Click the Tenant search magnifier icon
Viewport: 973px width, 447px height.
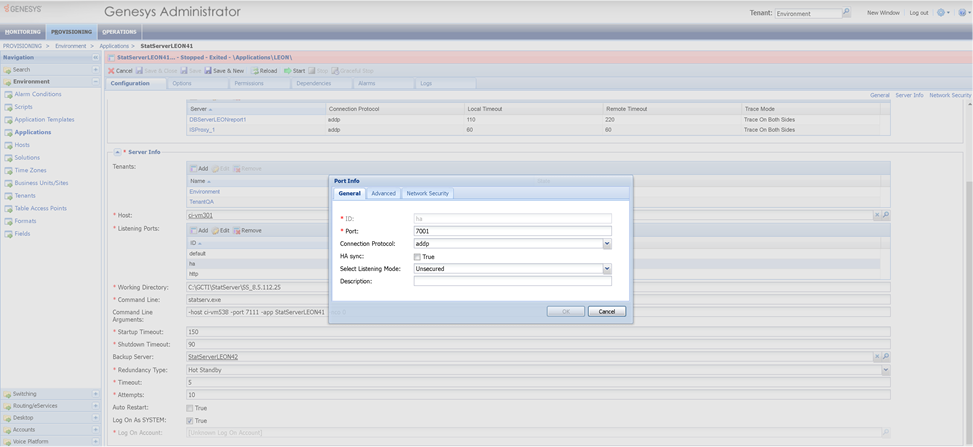[x=846, y=13]
